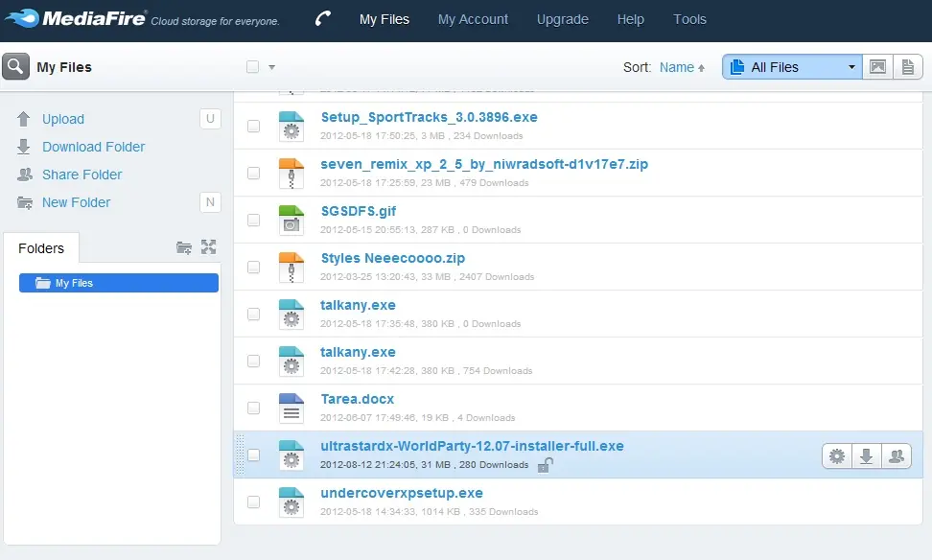Click the Upload link
Screen dimensions: 932x560
(63, 119)
